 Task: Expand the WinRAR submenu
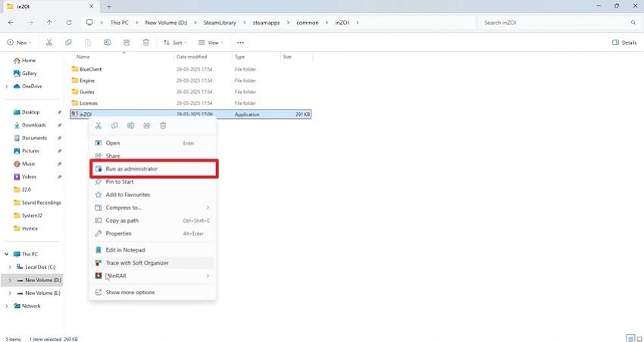pyautogui.click(x=208, y=276)
